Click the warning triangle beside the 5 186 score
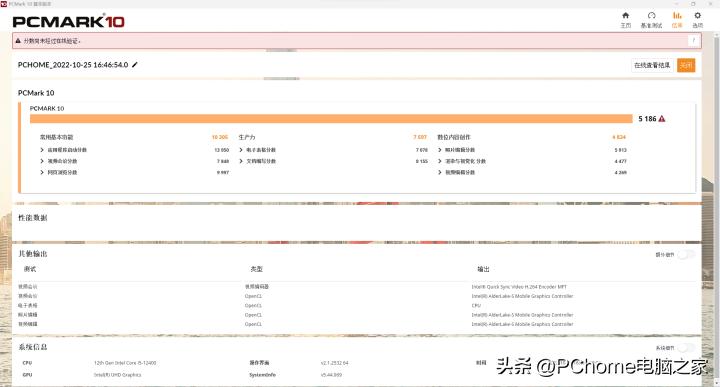This screenshot has height=387, width=720. pyautogui.click(x=662, y=119)
